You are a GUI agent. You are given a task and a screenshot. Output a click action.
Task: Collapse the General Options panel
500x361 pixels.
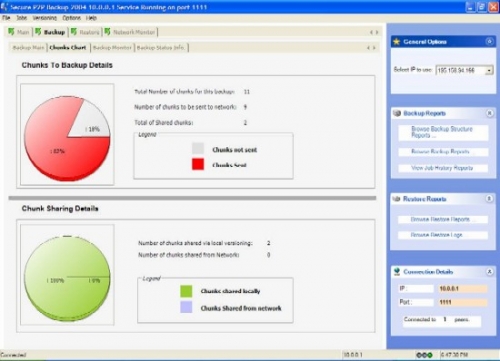[x=489, y=41]
